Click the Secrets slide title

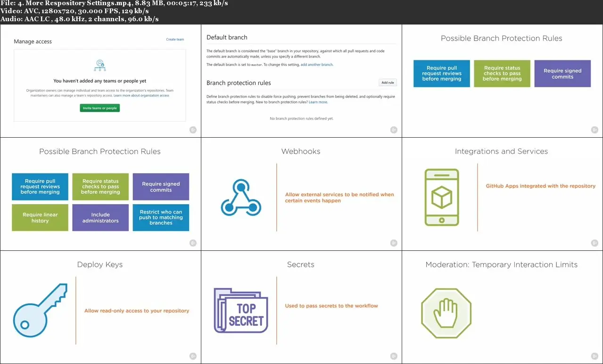point(301,265)
